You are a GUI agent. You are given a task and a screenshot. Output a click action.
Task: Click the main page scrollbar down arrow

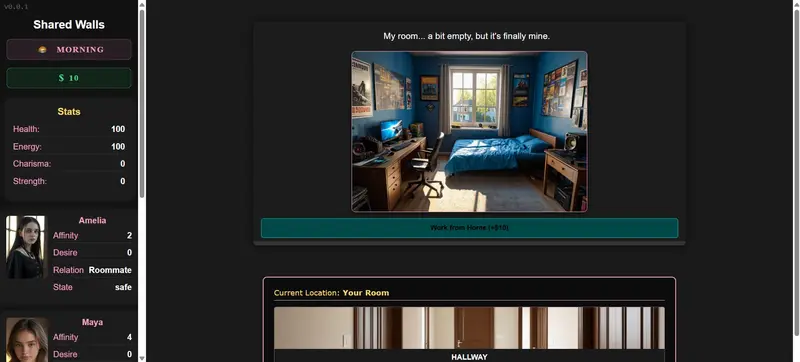[x=796, y=358]
